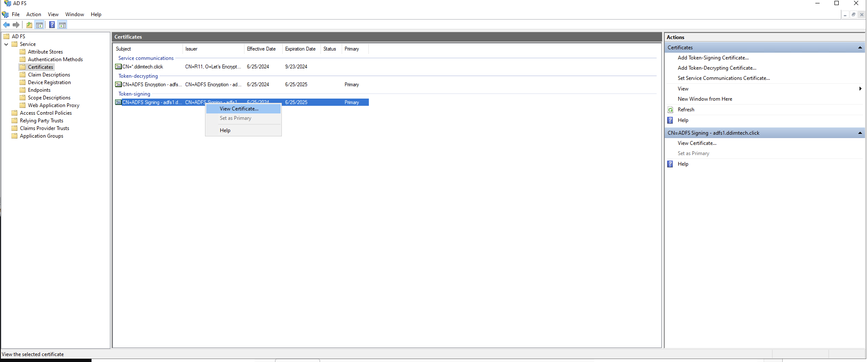Click Set Service Communications Certificate... action
This screenshot has height=362, width=868.
(724, 78)
